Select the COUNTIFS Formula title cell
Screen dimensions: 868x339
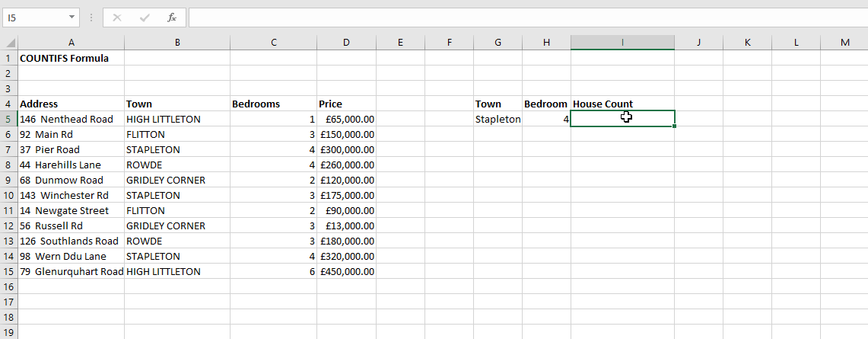71,58
